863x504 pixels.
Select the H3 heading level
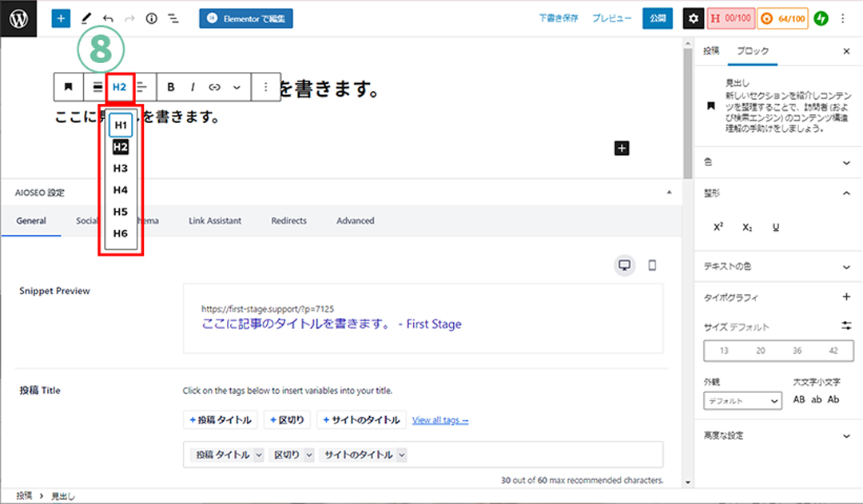pyautogui.click(x=121, y=169)
